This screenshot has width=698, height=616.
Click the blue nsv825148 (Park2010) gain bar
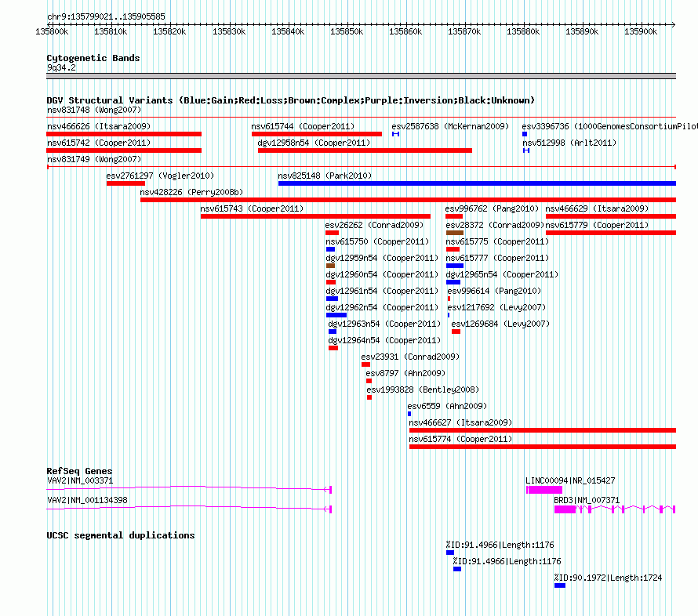(x=477, y=183)
